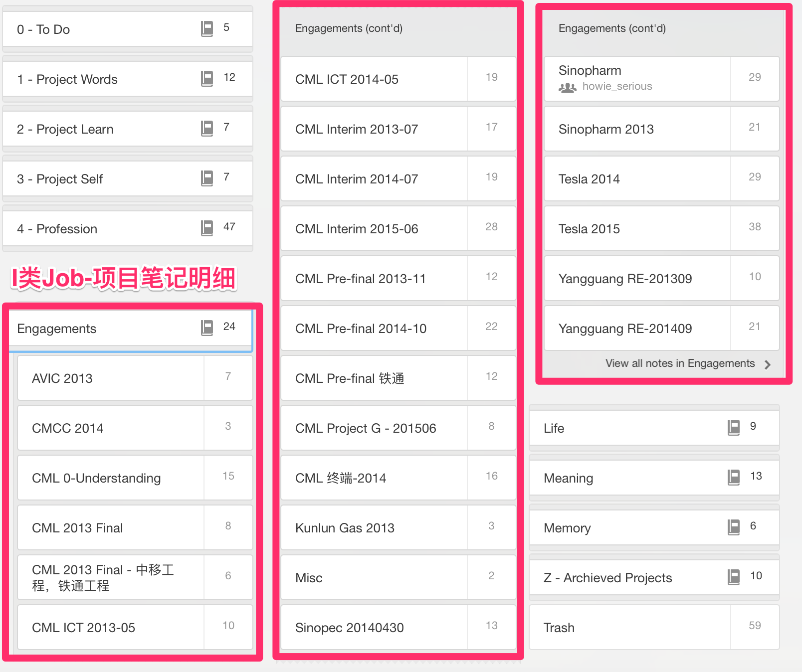
Task: Open the Life notebook stack
Action: (654, 428)
